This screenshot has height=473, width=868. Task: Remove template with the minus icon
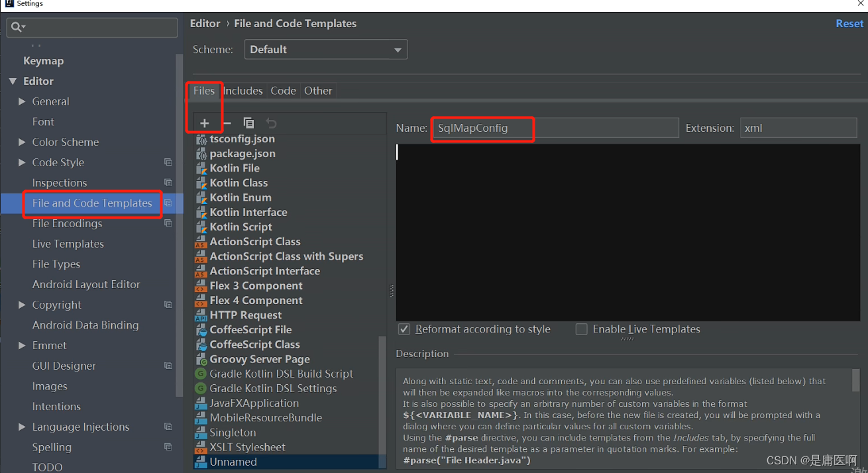coord(227,123)
